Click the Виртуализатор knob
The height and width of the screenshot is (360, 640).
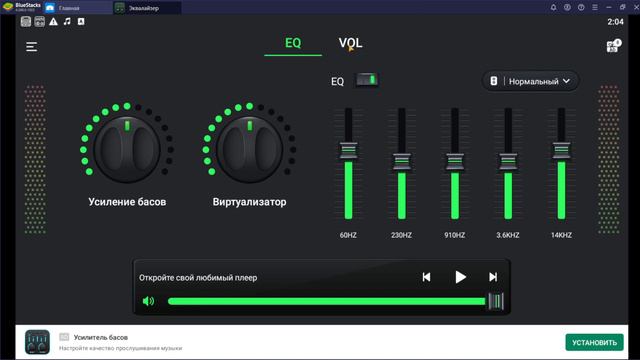[249, 149]
